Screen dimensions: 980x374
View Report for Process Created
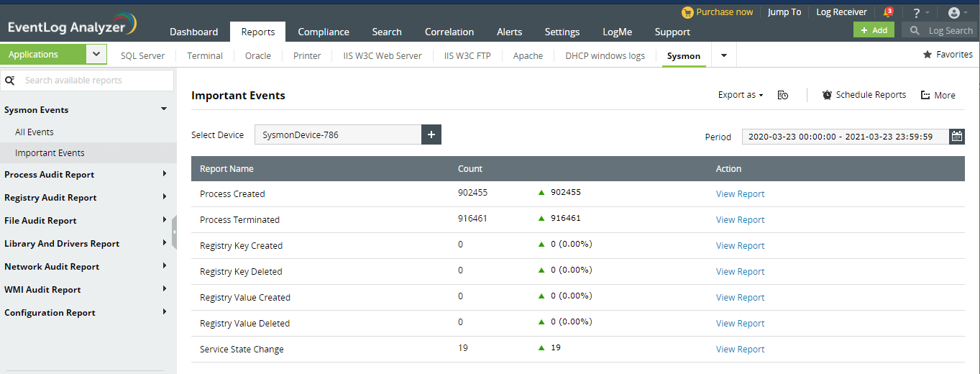click(740, 193)
